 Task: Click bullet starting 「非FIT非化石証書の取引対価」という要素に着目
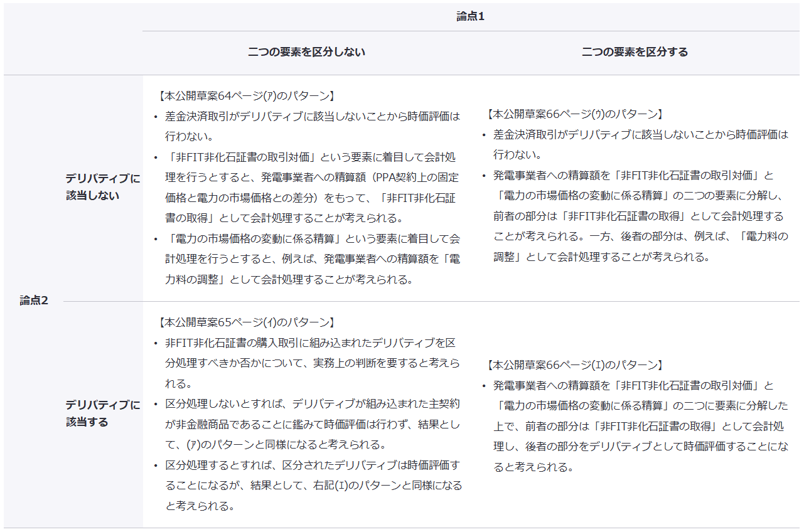coord(312,187)
